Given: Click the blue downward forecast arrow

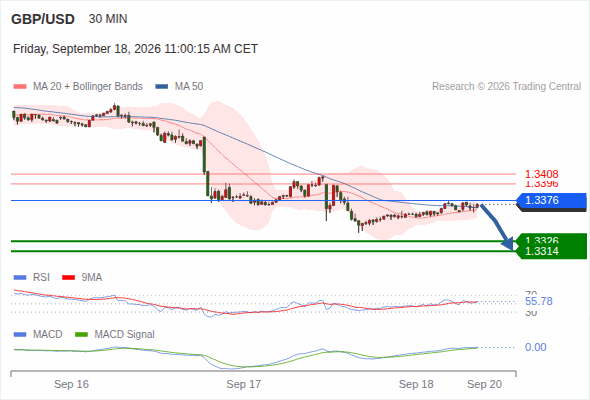Looking at the screenshot, I should [x=497, y=227].
